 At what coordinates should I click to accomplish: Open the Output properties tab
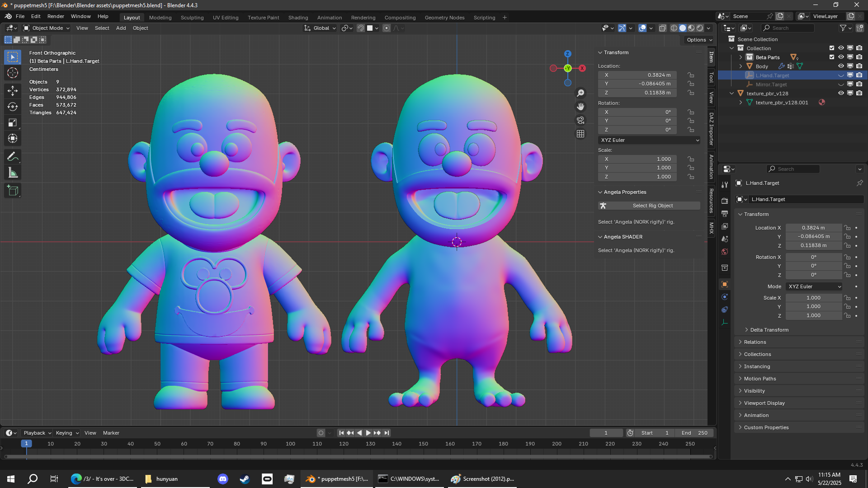pos(725,213)
